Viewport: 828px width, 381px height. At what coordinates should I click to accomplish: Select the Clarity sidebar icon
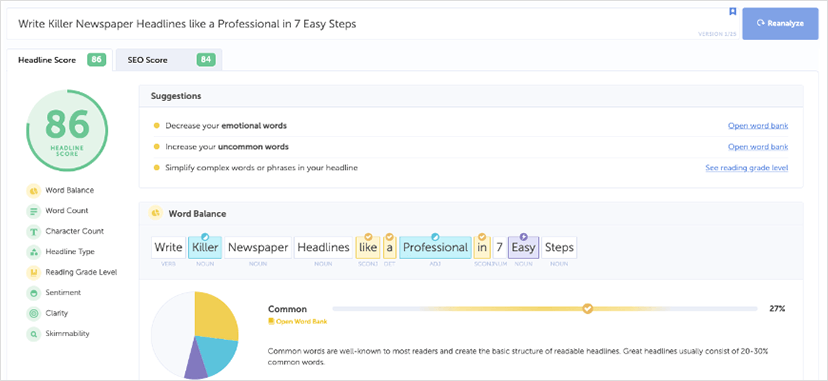[x=33, y=313]
